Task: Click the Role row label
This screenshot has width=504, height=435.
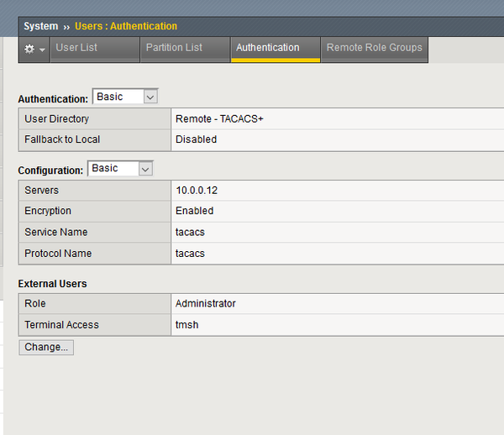Action: (35, 304)
